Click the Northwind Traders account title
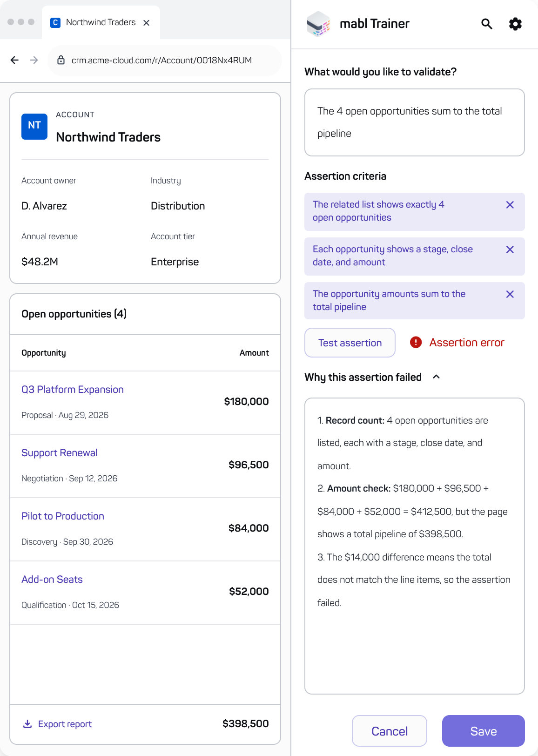 click(x=108, y=137)
